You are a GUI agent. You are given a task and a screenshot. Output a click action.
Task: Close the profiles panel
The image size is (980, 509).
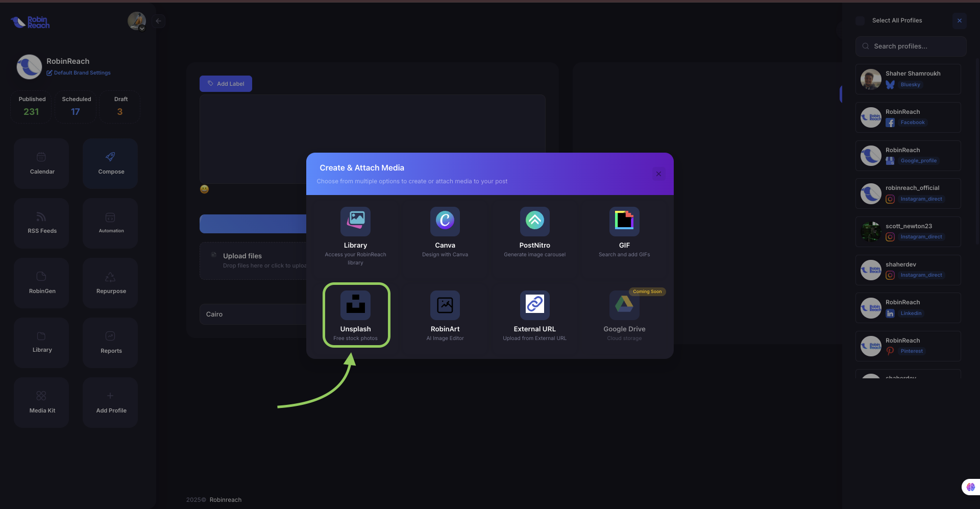(960, 20)
